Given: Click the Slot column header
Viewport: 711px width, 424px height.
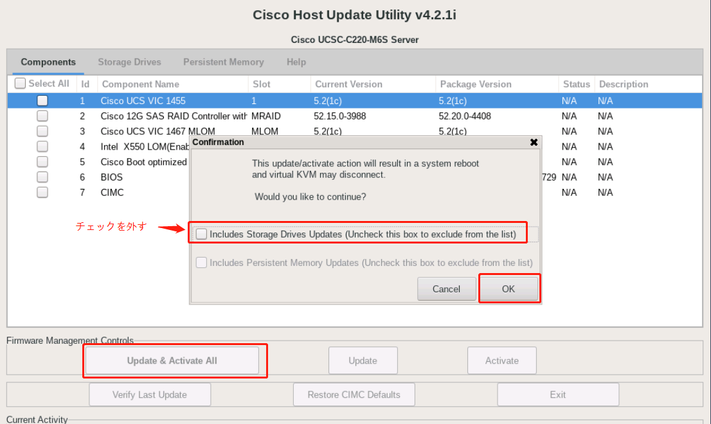Looking at the screenshot, I should tap(279, 84).
